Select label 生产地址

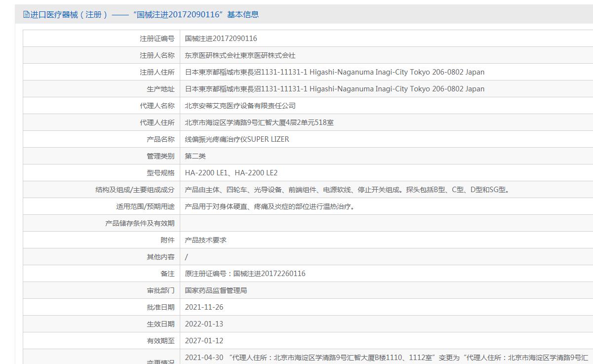coord(160,89)
